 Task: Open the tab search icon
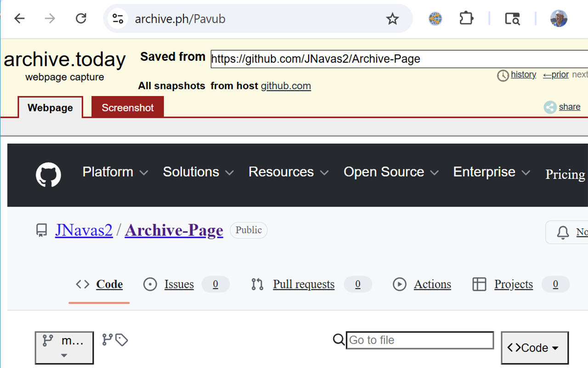512,19
